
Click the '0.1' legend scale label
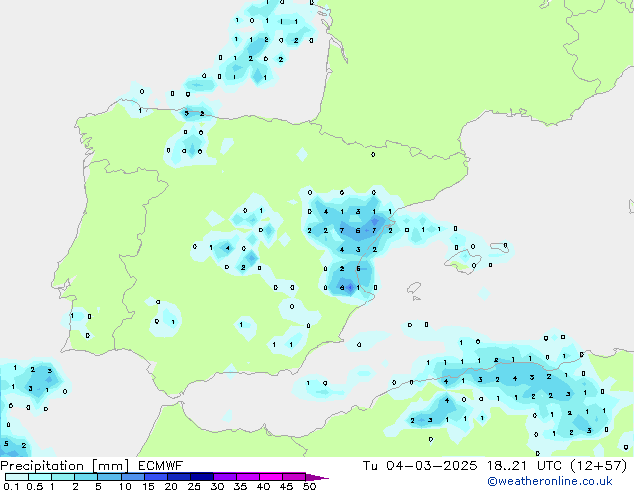tap(11, 486)
